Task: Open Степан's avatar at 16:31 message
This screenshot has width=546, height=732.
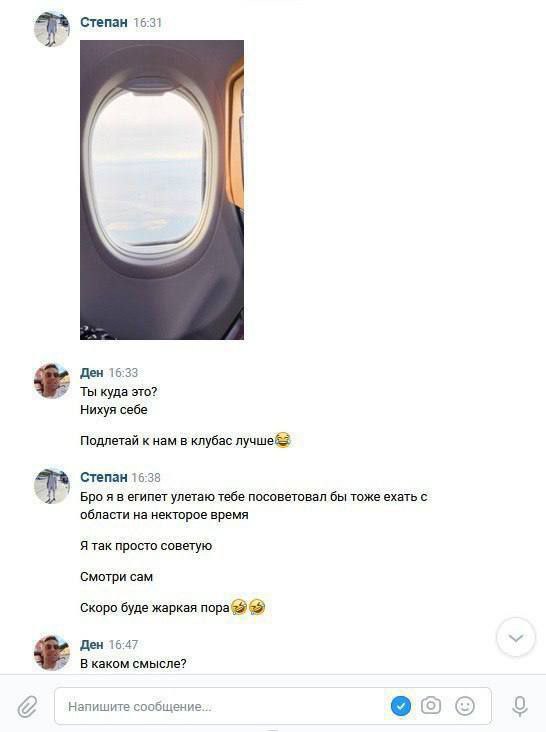Action: click(52, 29)
